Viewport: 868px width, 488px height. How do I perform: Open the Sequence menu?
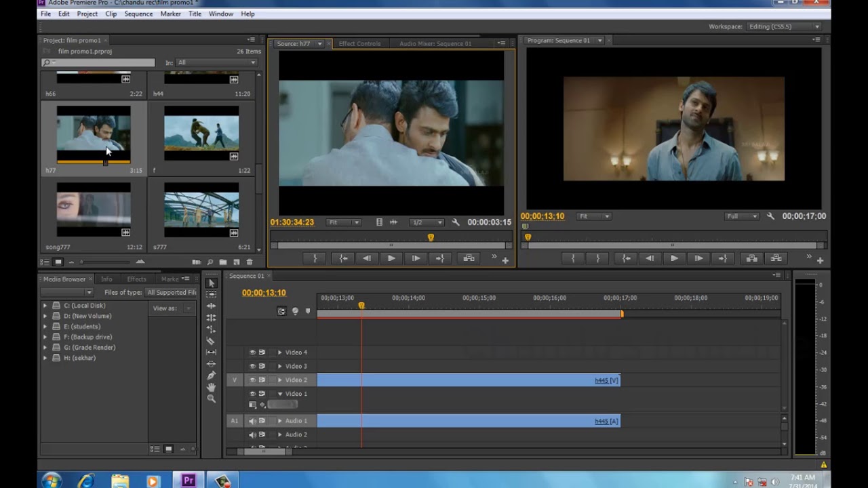click(138, 14)
